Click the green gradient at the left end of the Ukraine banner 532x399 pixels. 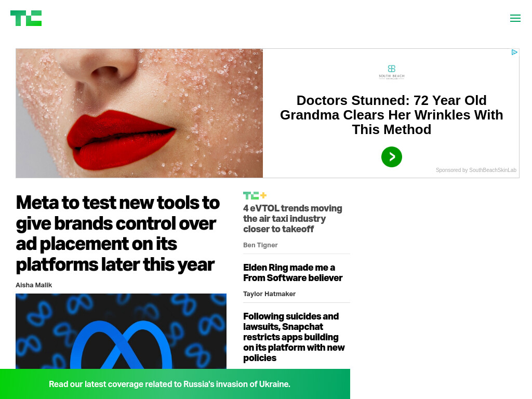click(20, 384)
